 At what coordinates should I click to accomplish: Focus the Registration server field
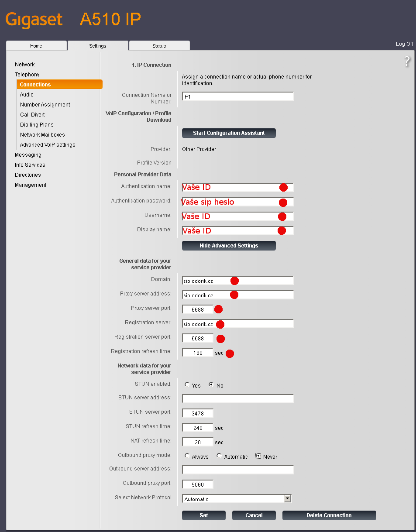click(x=238, y=324)
